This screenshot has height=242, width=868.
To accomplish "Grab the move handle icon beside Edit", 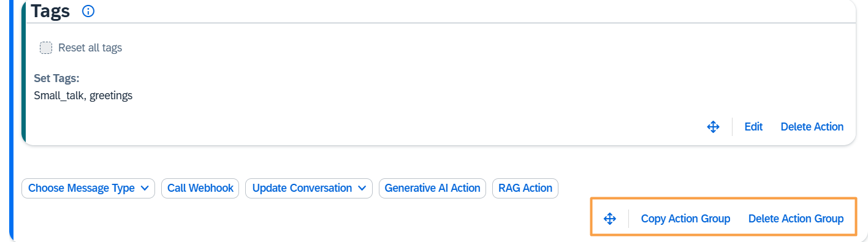I will pos(713,127).
